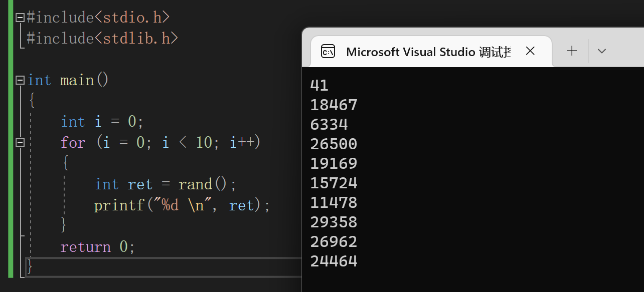The width and height of the screenshot is (644, 292).
Task: Click output value 6334 in console
Action: [x=329, y=125]
